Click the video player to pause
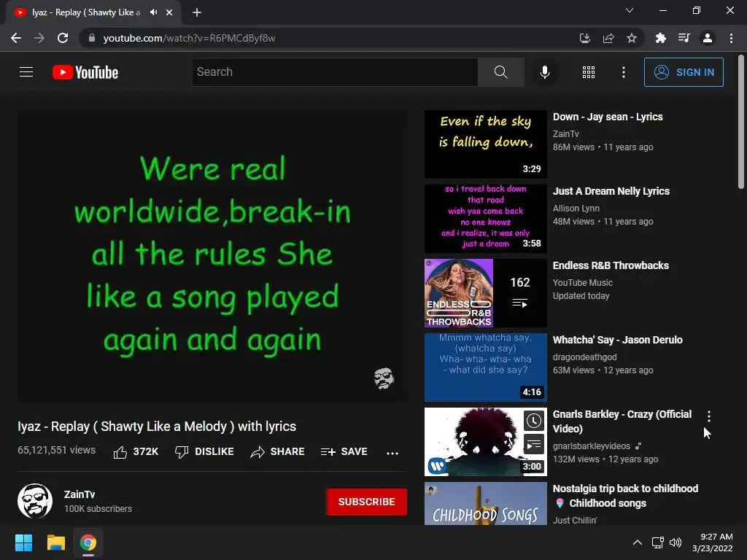Screen dimensions: 747x560 coord(212,256)
